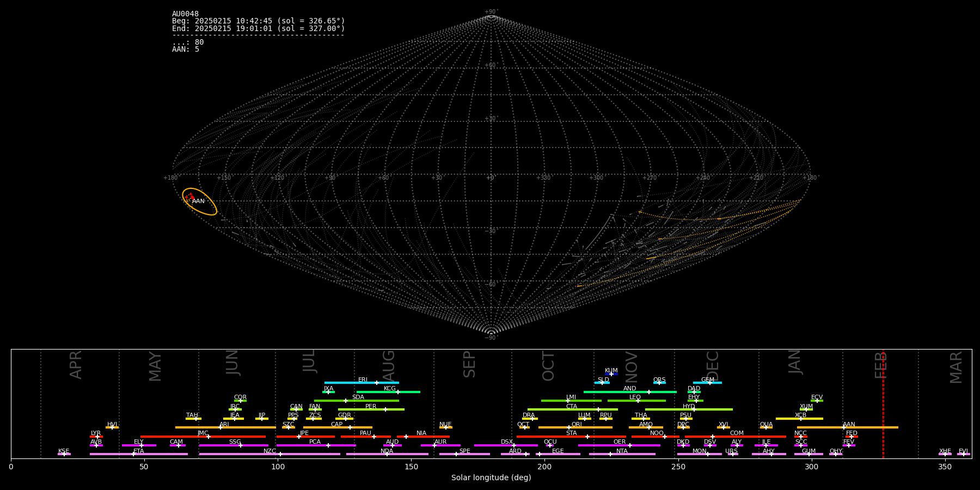Click the MAR month label
The width and height of the screenshot is (980, 490).
pos(956,367)
